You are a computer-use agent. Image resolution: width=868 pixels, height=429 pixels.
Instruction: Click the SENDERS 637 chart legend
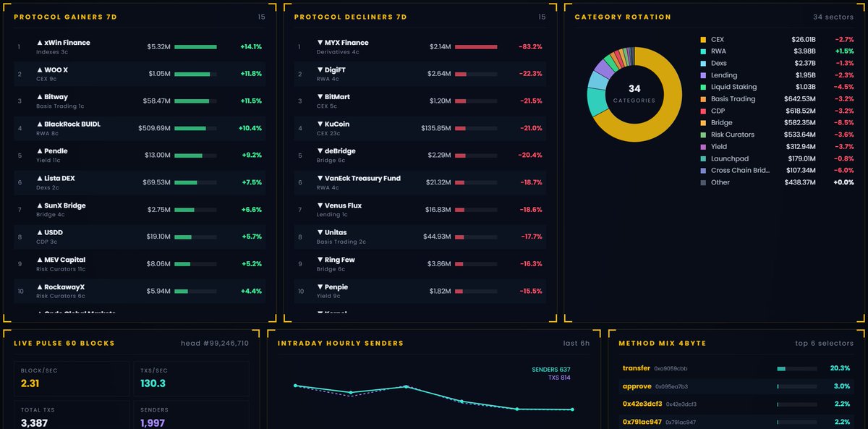click(551, 370)
